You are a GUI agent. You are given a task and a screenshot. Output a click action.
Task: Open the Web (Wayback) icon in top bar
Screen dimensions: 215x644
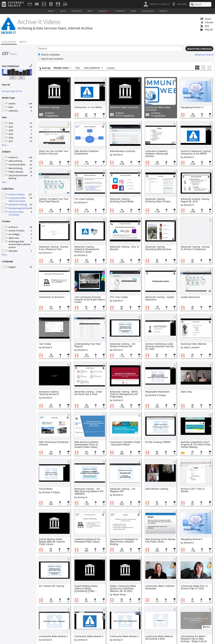tap(29, 4)
